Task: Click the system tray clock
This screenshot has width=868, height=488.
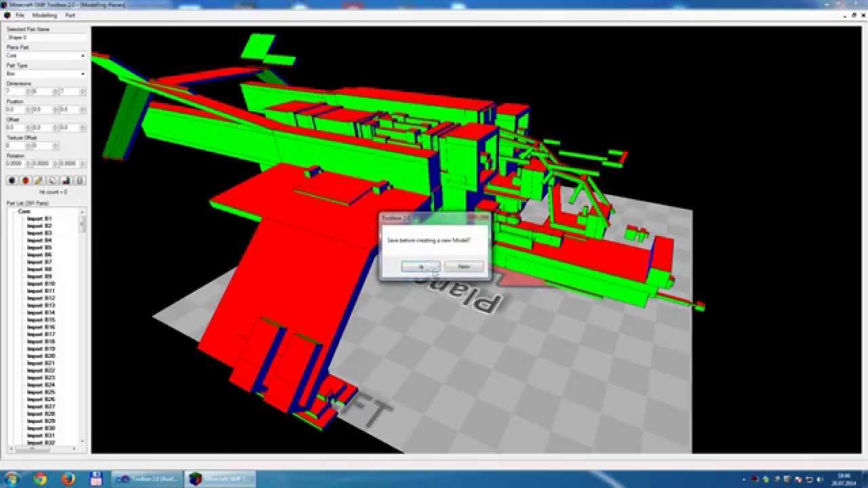Action: pos(844,479)
